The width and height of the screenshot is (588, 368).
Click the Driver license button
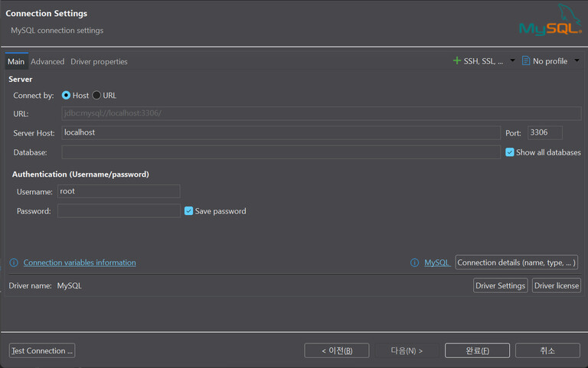pos(556,285)
